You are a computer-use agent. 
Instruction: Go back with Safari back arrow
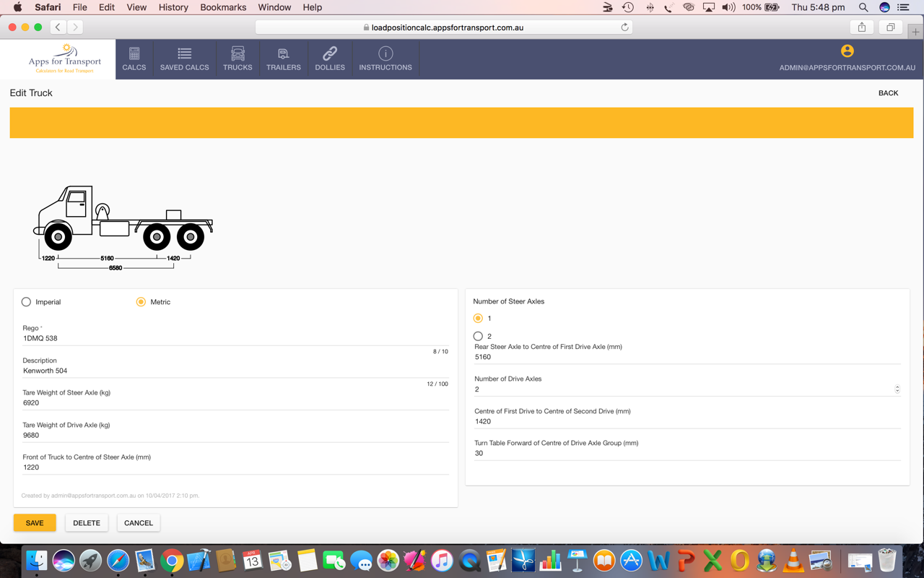58,27
